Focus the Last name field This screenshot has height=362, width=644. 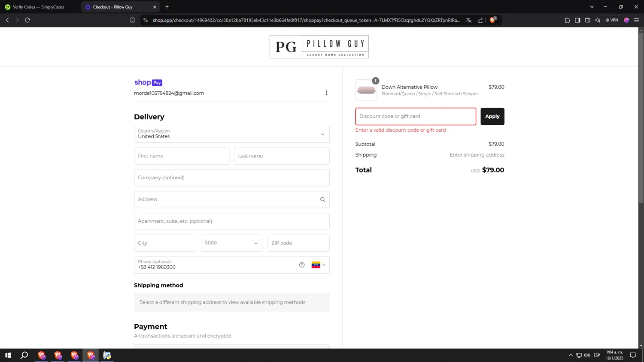(282, 156)
